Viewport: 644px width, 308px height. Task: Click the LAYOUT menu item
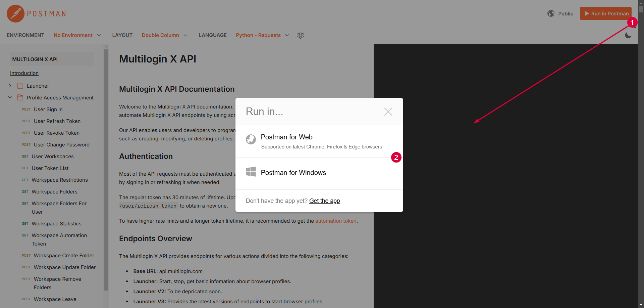coord(122,35)
